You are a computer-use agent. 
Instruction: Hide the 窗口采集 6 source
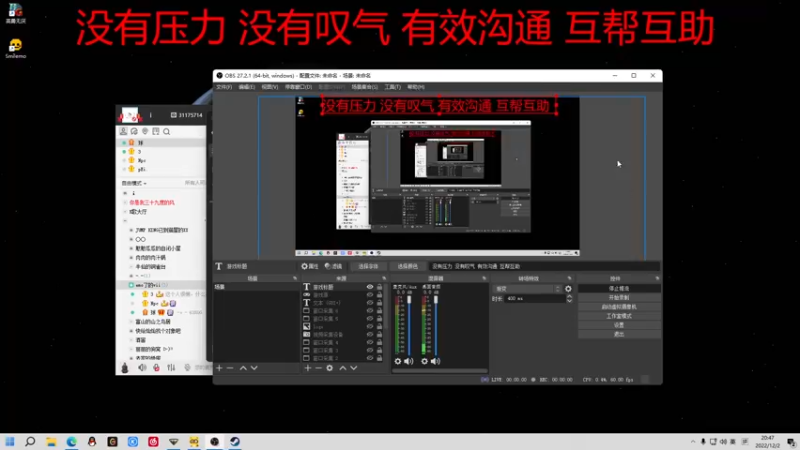(370, 311)
